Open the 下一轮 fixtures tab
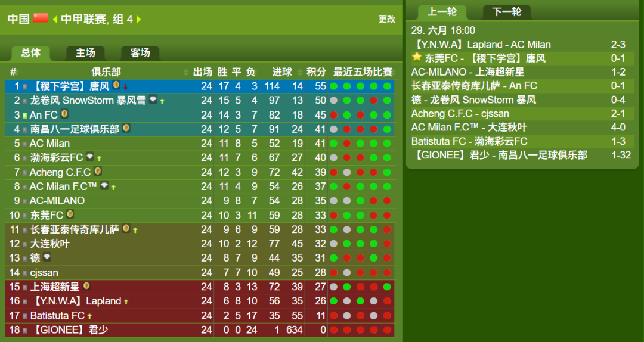Image resolution: width=644 pixels, height=342 pixels. 507,12
